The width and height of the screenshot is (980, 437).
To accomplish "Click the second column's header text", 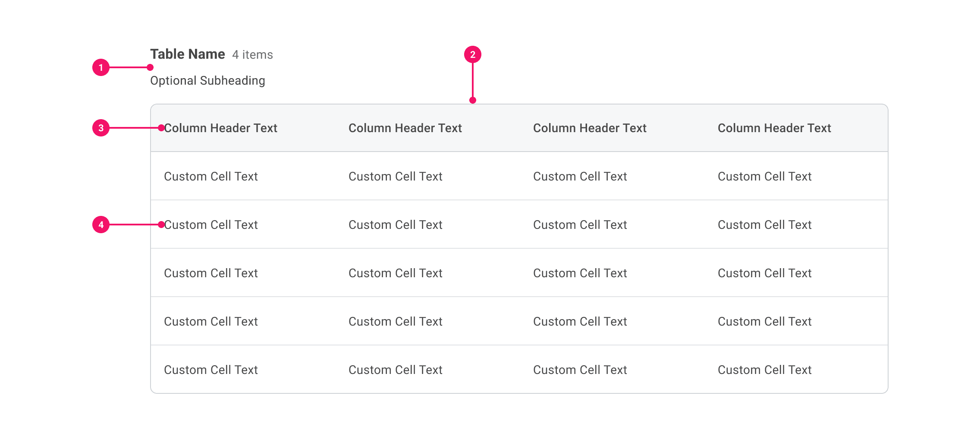I will click(405, 128).
